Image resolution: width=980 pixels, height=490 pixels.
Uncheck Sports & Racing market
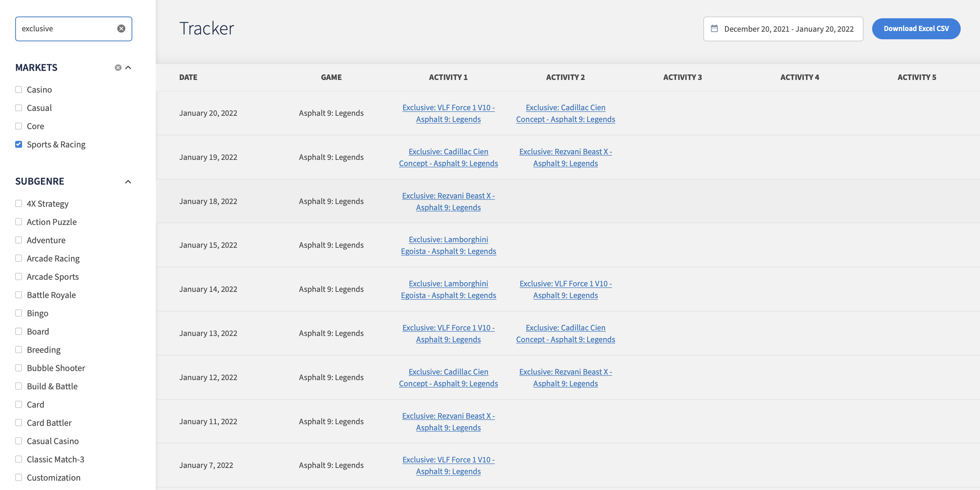[x=19, y=144]
